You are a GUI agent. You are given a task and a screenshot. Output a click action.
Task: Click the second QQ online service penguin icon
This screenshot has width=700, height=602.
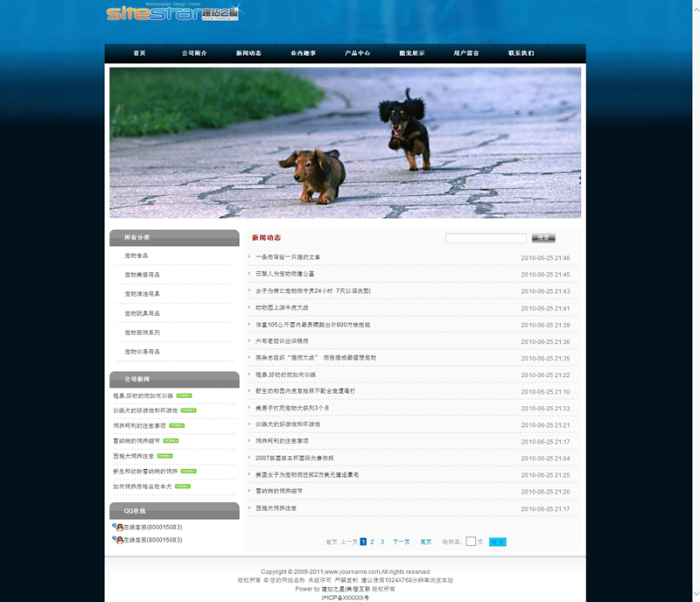click(117, 540)
